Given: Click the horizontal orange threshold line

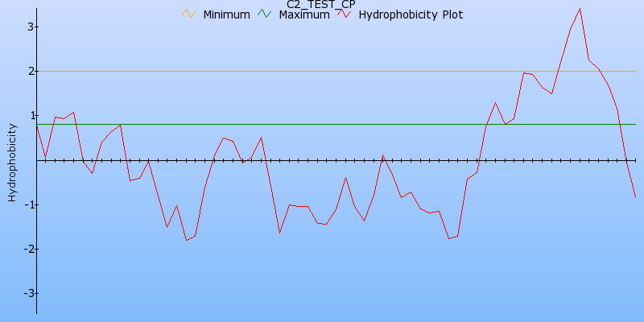Looking at the screenshot, I should [322, 71].
